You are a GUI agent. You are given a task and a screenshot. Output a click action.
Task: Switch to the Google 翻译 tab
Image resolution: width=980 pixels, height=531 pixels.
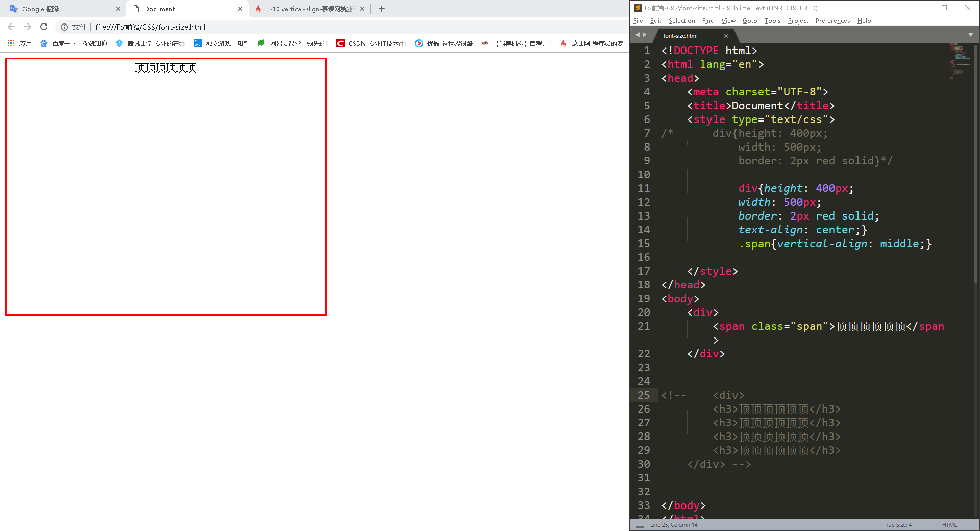(x=64, y=9)
